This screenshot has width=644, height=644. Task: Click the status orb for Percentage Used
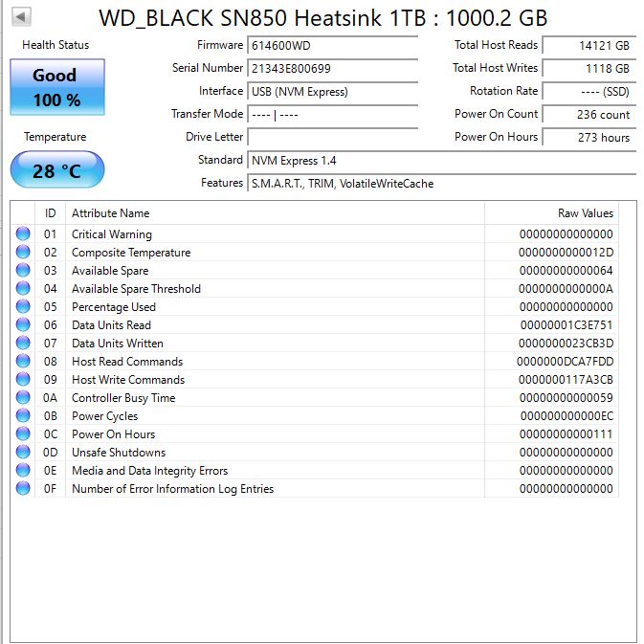(x=23, y=306)
